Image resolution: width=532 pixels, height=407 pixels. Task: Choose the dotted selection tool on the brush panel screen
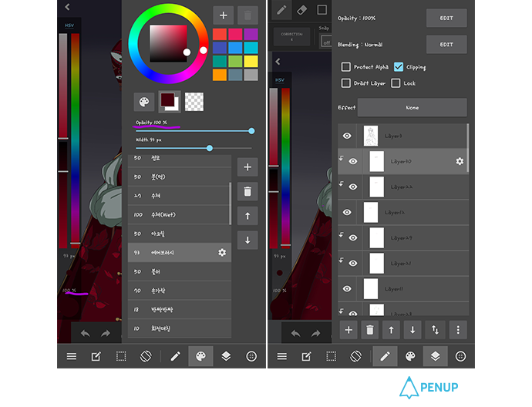(121, 356)
